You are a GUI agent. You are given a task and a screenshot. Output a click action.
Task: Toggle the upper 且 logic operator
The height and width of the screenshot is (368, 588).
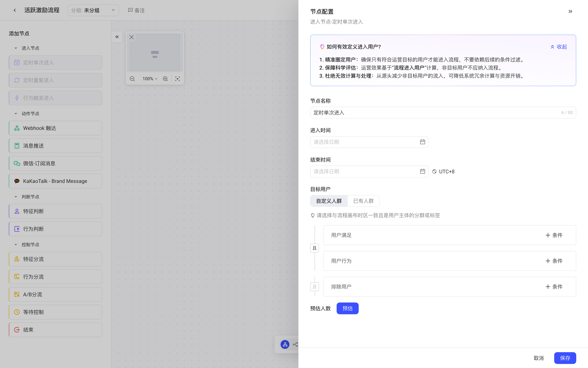[x=315, y=248]
